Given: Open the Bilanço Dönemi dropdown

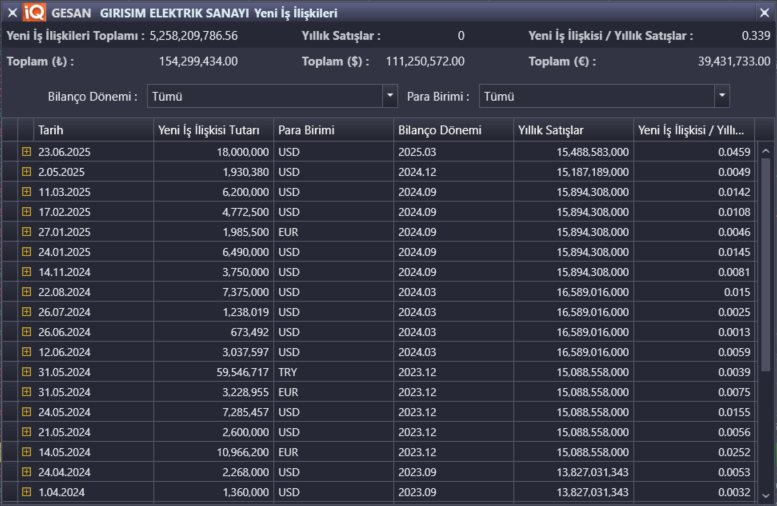Looking at the screenshot, I should click(390, 96).
